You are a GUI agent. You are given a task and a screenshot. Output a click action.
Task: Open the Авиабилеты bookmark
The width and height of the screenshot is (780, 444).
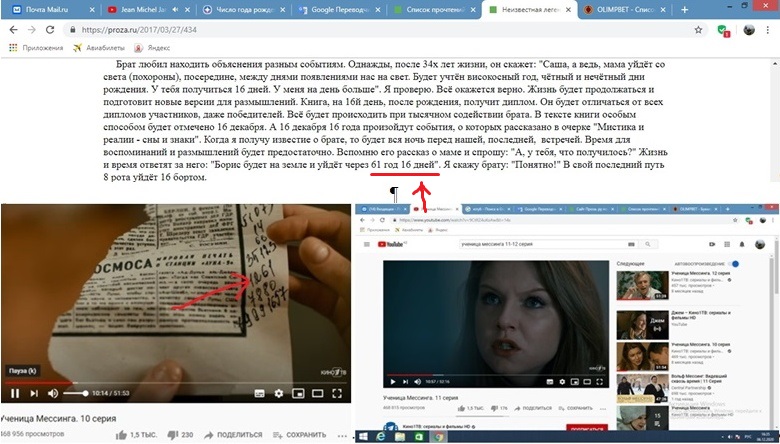pos(99,48)
